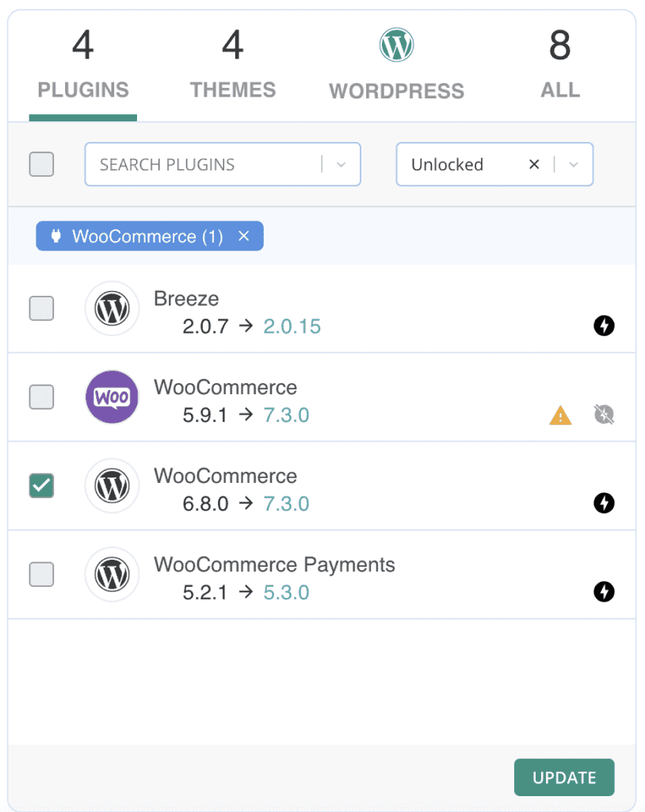Switch to the Plugins tab
This screenshot has height=812, width=645.
pos(83,67)
